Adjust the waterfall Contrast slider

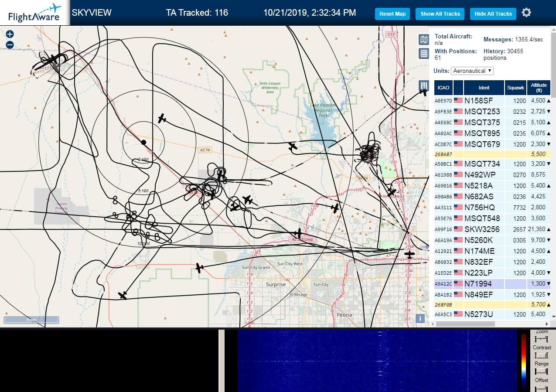542,355
